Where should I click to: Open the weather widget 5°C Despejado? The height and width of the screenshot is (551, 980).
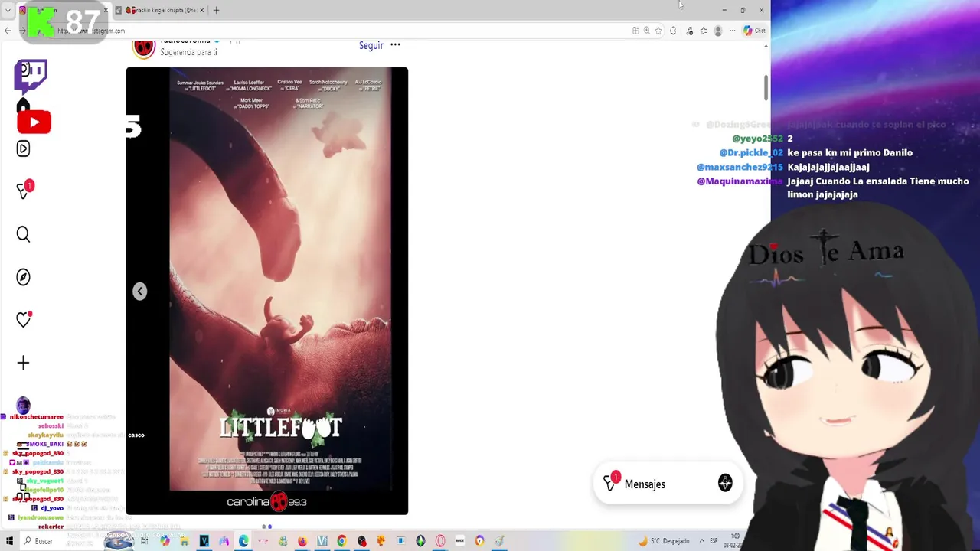coord(665,541)
